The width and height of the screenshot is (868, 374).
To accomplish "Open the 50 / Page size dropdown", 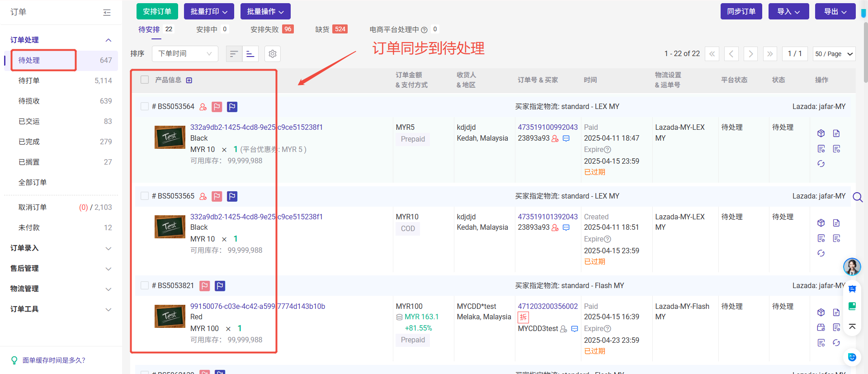I will [x=834, y=54].
